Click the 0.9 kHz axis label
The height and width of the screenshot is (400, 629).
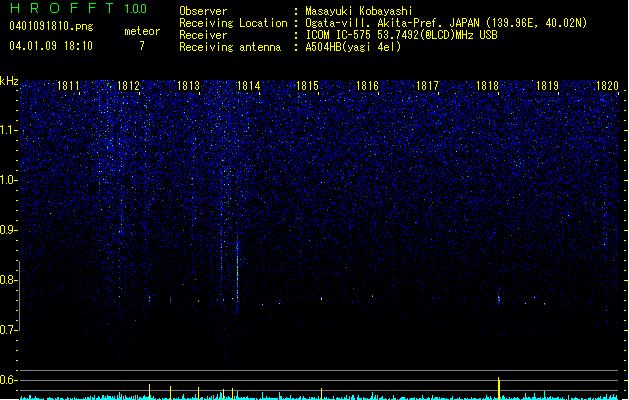tap(9, 230)
